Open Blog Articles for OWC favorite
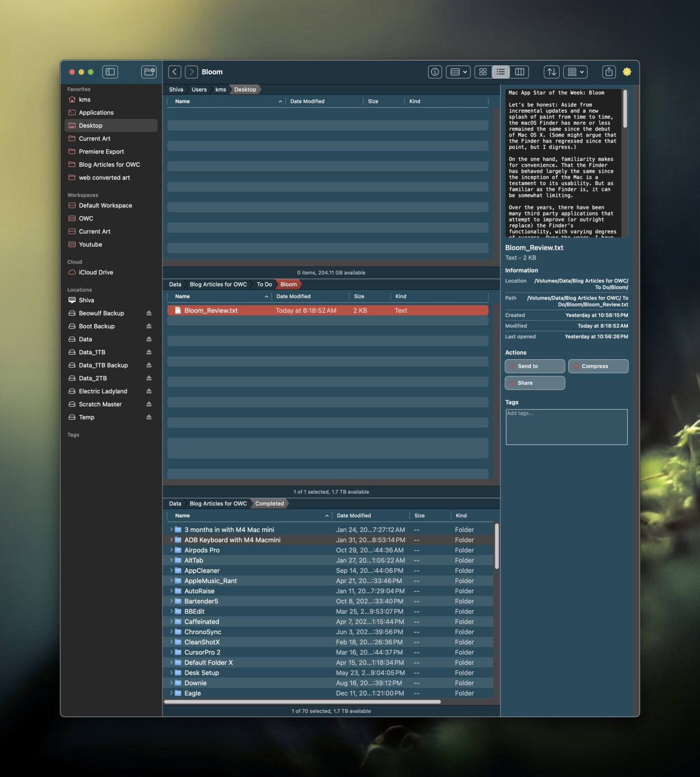Image resolution: width=700 pixels, height=777 pixels. (111, 164)
